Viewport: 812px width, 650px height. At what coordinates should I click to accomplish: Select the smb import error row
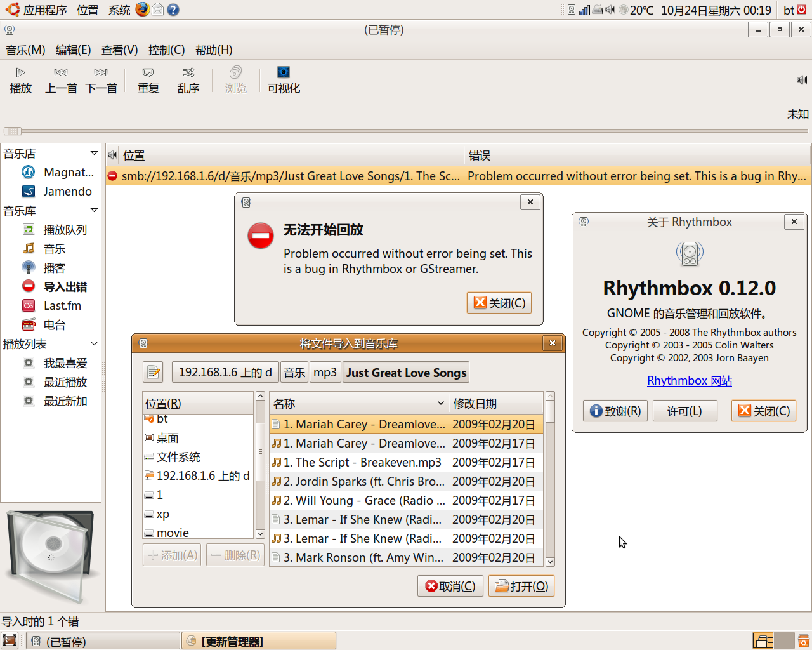pos(458,176)
